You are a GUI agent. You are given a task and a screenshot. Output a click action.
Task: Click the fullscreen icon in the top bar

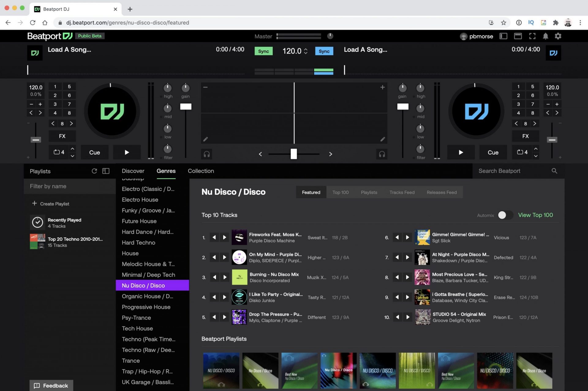(x=533, y=36)
